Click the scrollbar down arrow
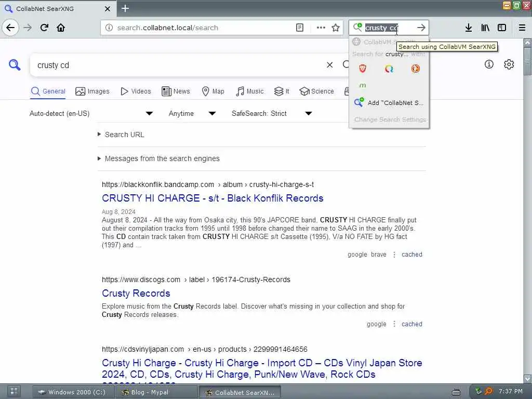This screenshot has height=399, width=532. 527,379
